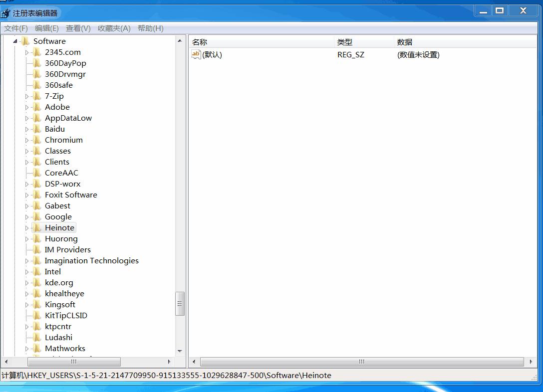Click the Gabest folder icon
Screen dimensions: 543x392
coord(37,206)
